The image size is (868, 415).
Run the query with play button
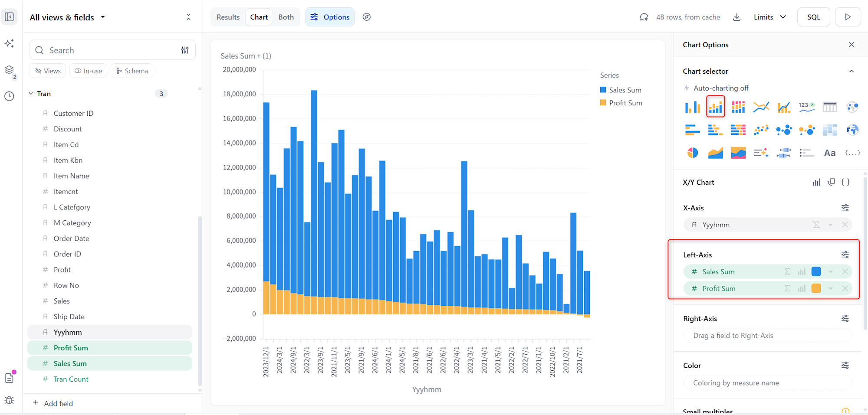point(848,17)
